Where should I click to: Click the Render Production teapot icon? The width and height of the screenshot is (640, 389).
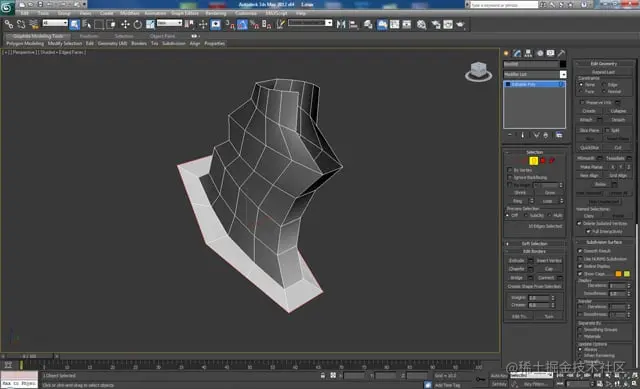[x=460, y=24]
